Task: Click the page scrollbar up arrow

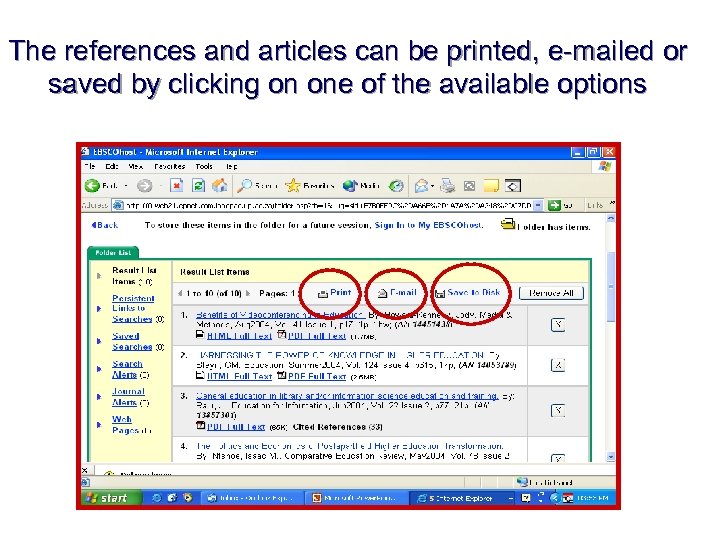Action: point(611,219)
